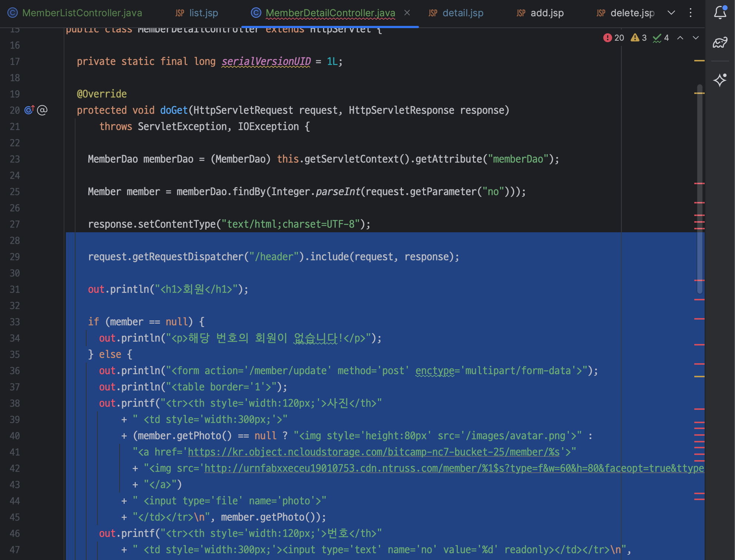Click the doGet method name
The width and height of the screenshot is (735, 560).
(174, 110)
